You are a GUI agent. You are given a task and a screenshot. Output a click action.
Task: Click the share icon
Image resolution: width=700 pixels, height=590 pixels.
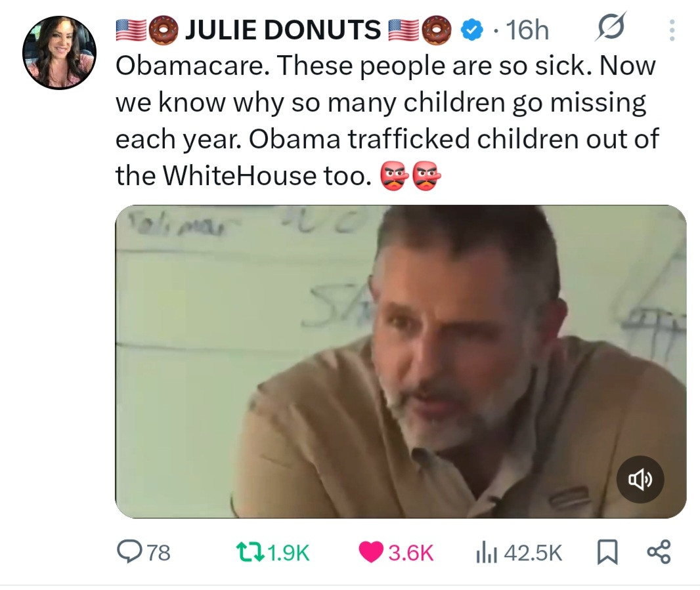coord(658,552)
